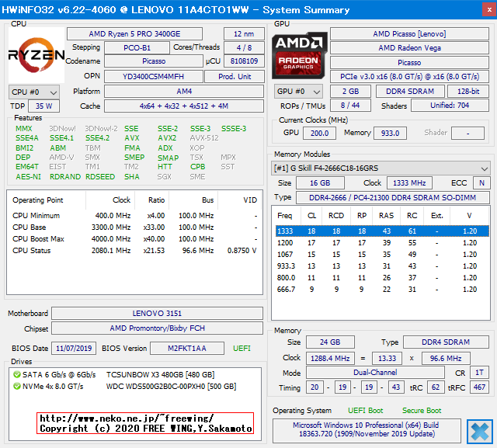Open the CPU #0 selector dropdown
Image resolution: width=497 pixels, height=448 pixels.
[34, 92]
